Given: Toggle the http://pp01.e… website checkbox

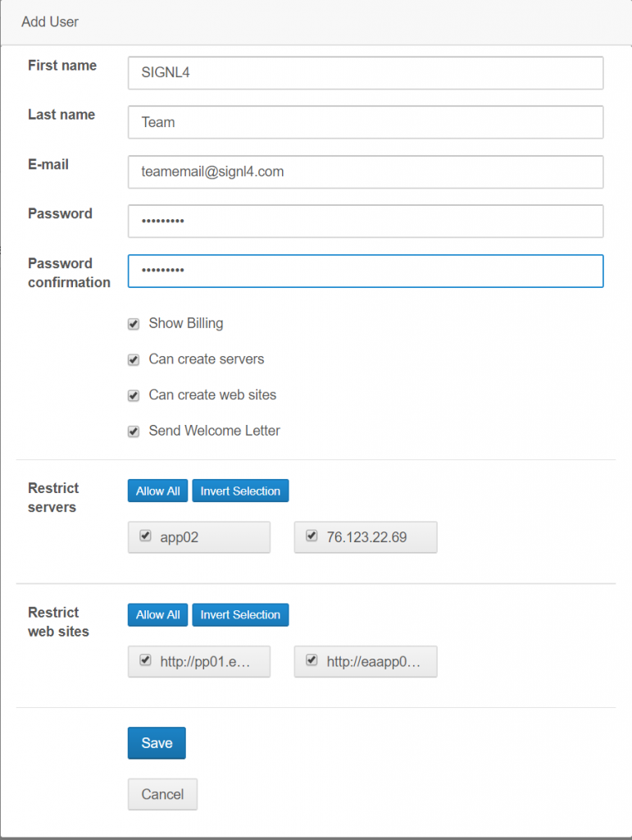Looking at the screenshot, I should pos(145,660).
